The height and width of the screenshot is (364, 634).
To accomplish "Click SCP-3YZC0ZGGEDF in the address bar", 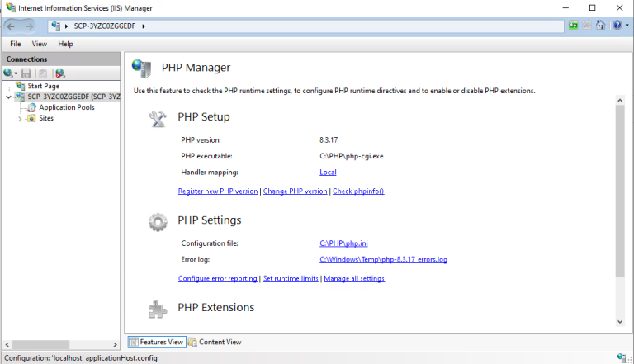I will [x=105, y=26].
